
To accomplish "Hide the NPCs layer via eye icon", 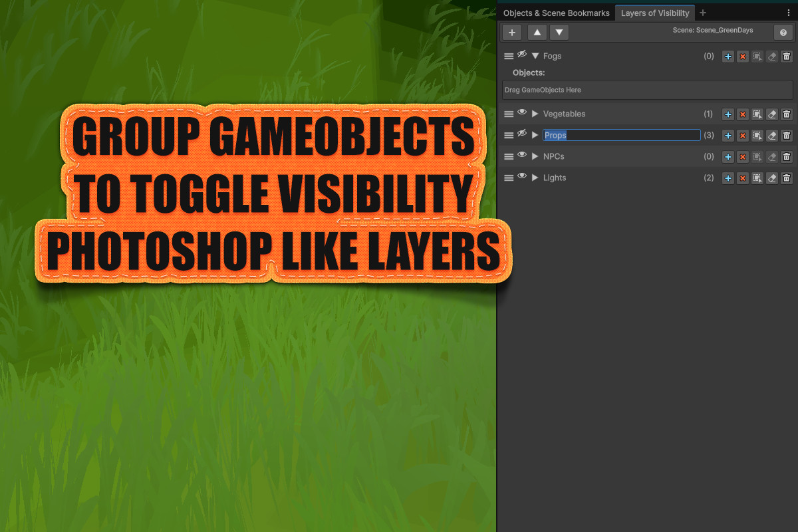I will click(522, 155).
